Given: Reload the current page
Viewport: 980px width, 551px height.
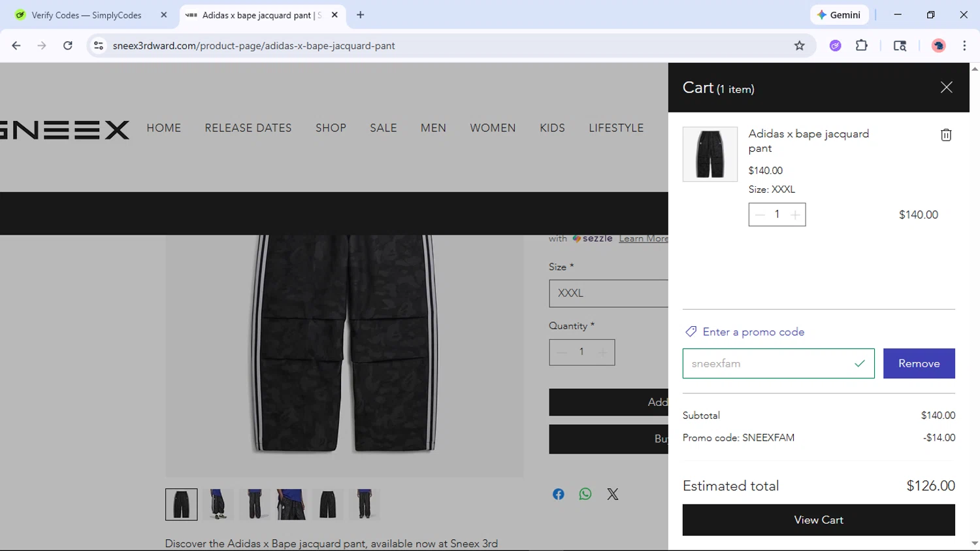Looking at the screenshot, I should click(68, 46).
